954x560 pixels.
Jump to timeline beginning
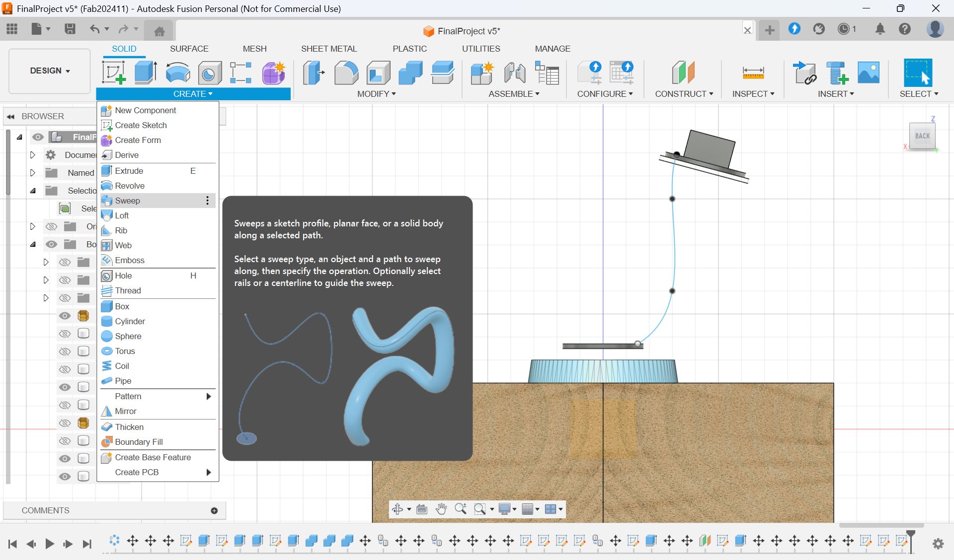click(13, 544)
